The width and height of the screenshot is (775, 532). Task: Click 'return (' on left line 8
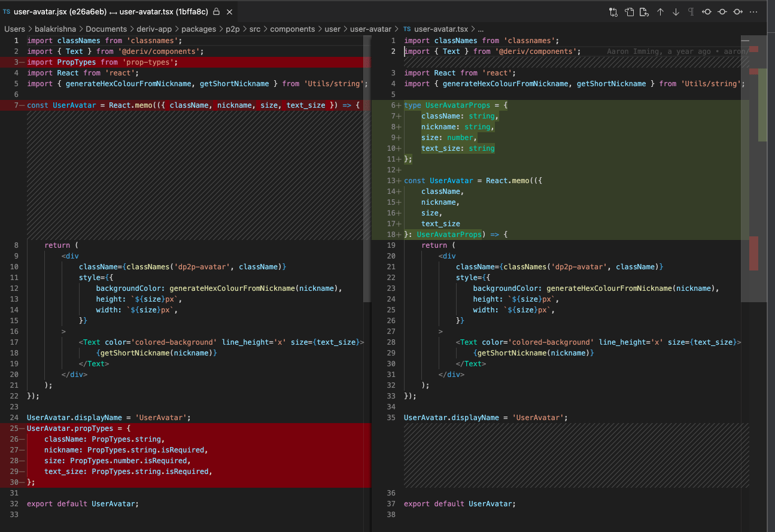(61, 245)
